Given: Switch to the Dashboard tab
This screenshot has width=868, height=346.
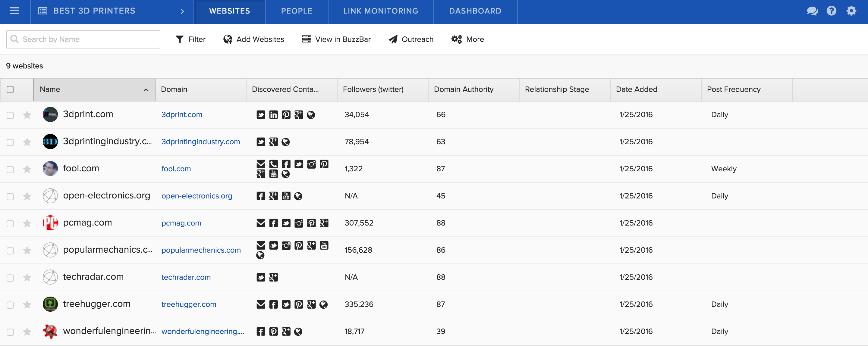Looking at the screenshot, I should click(475, 11).
